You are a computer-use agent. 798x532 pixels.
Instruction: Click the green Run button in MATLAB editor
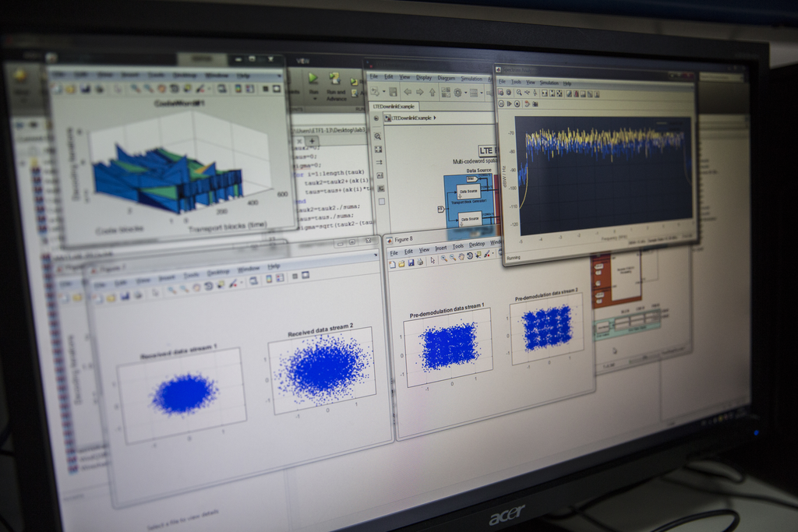(x=313, y=79)
